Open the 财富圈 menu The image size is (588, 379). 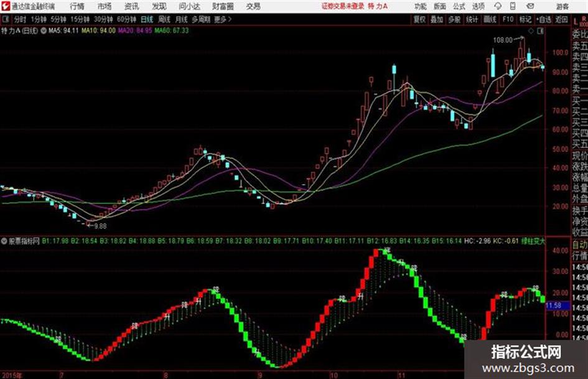point(223,6)
